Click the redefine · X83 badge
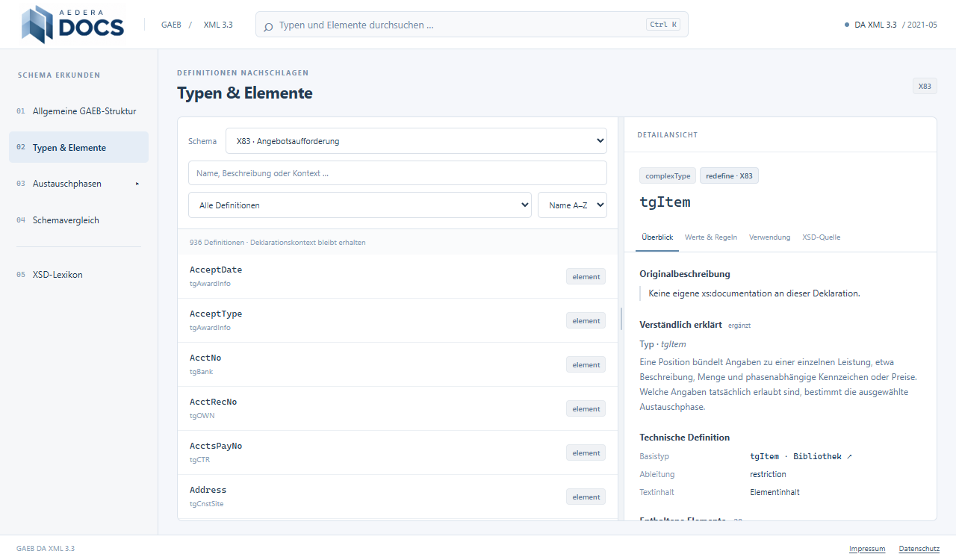This screenshot has height=560, width=956. point(729,176)
